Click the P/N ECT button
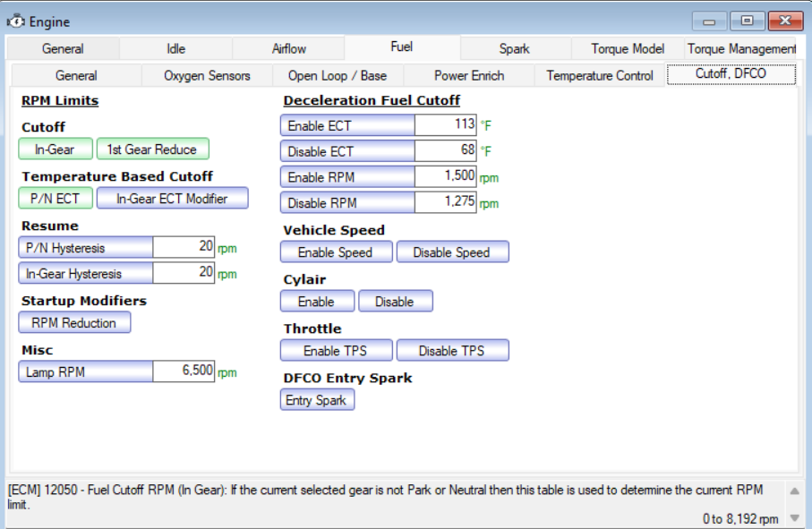This screenshot has width=812, height=529. [x=56, y=198]
